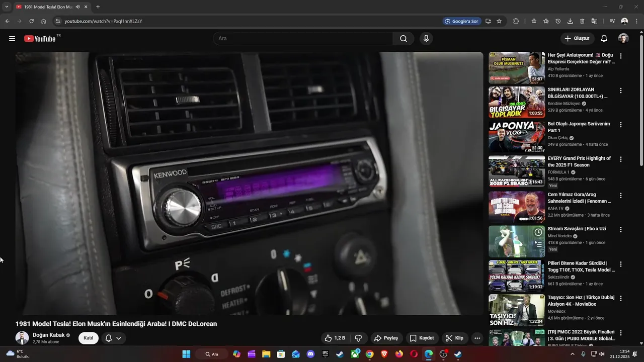This screenshot has width=644, height=362.
Task: Open the F1 2025 season highlights thumbnail
Action: (517, 171)
